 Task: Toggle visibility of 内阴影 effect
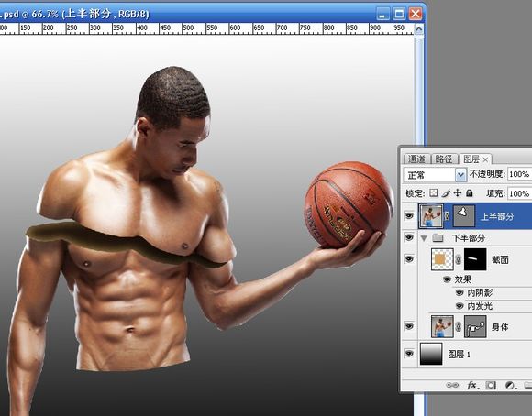point(460,292)
